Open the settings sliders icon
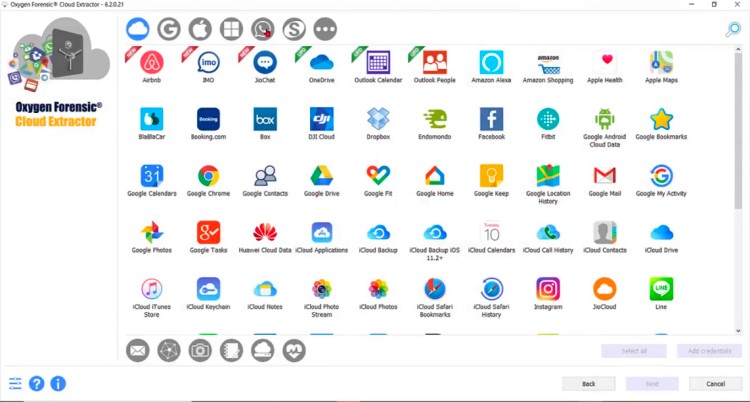 coord(15,383)
